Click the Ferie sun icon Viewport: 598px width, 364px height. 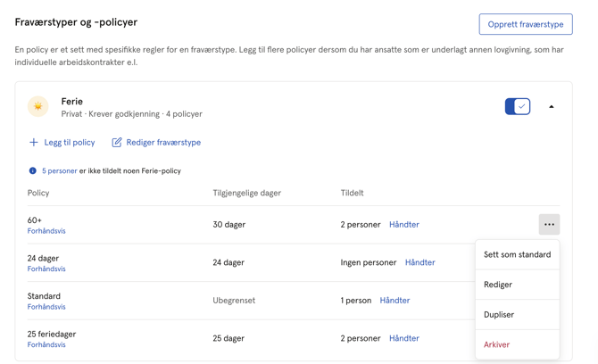[38, 106]
